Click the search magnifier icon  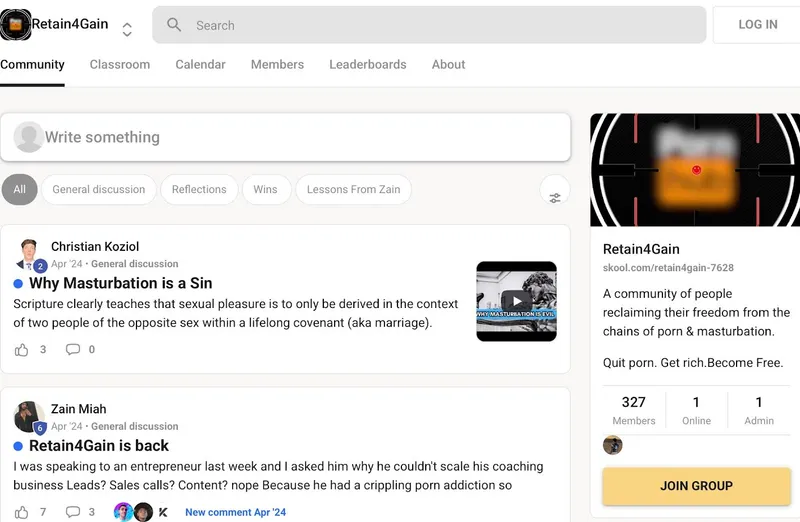[x=174, y=24]
